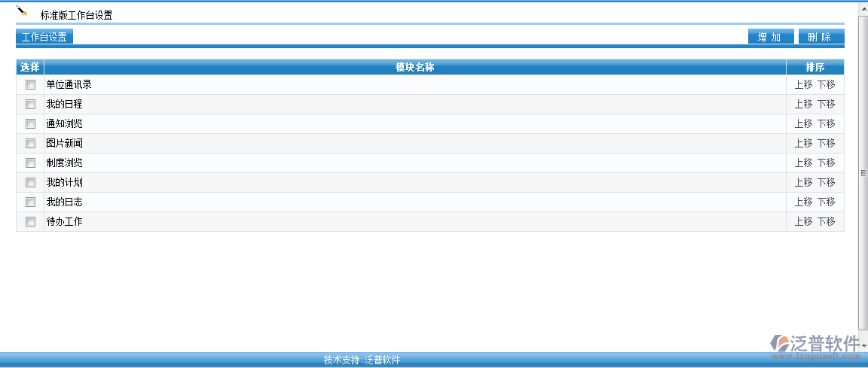
Task: Select the 待办工作 module name
Action: coord(65,221)
